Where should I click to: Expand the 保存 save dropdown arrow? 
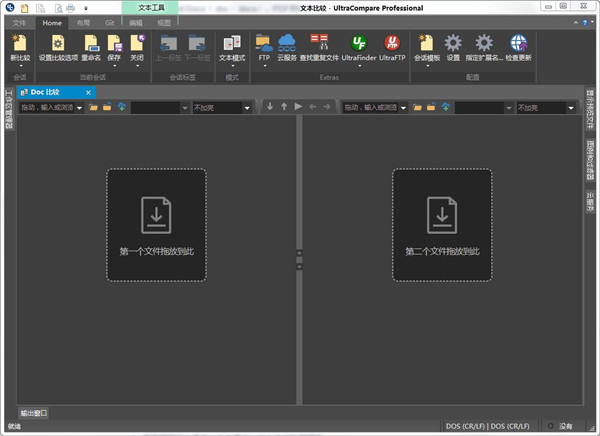[114, 66]
